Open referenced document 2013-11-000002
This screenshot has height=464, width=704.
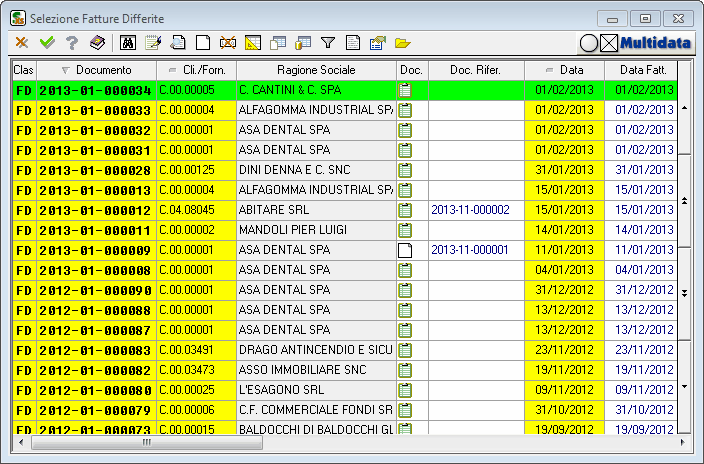pos(470,210)
